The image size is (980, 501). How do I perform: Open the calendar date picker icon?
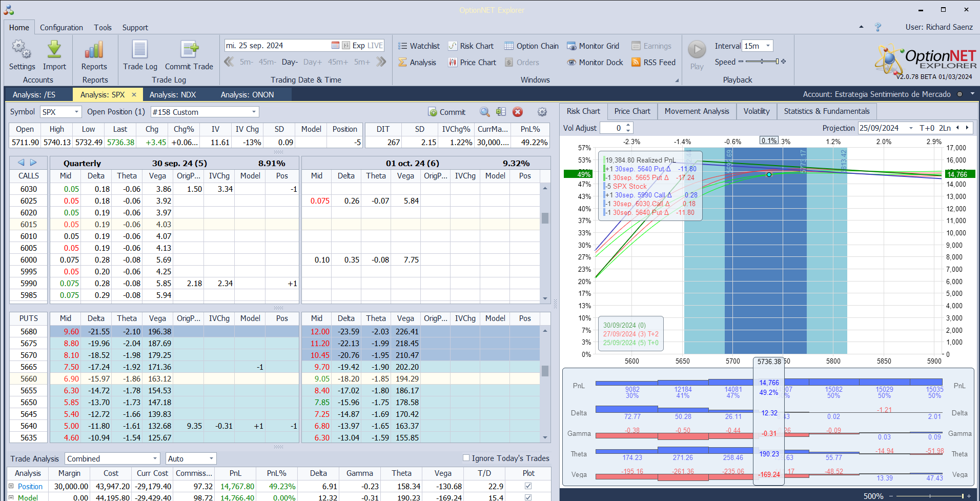pyautogui.click(x=335, y=46)
